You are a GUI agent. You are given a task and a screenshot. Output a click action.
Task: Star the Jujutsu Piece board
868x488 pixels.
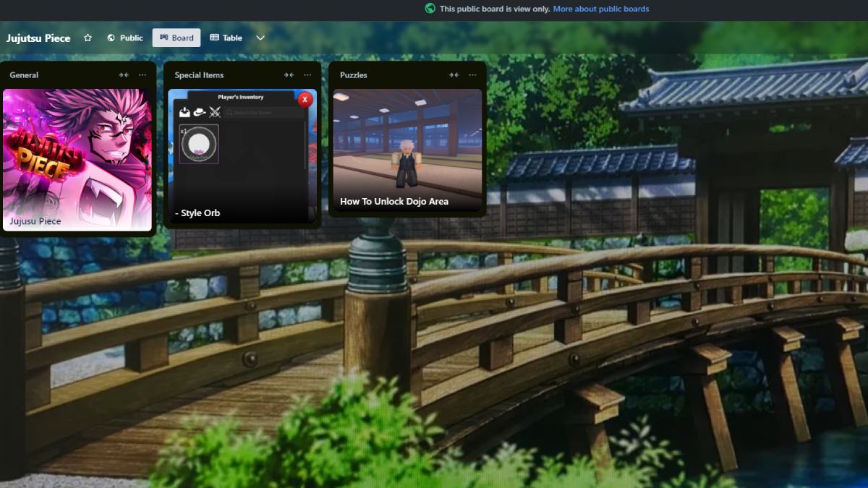point(88,38)
